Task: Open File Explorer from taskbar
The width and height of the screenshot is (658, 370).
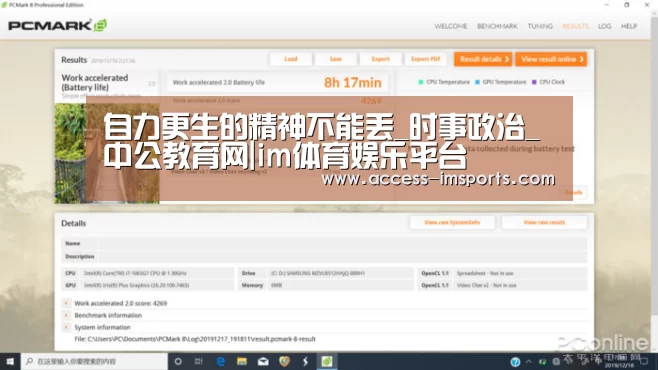Action: click(242, 361)
